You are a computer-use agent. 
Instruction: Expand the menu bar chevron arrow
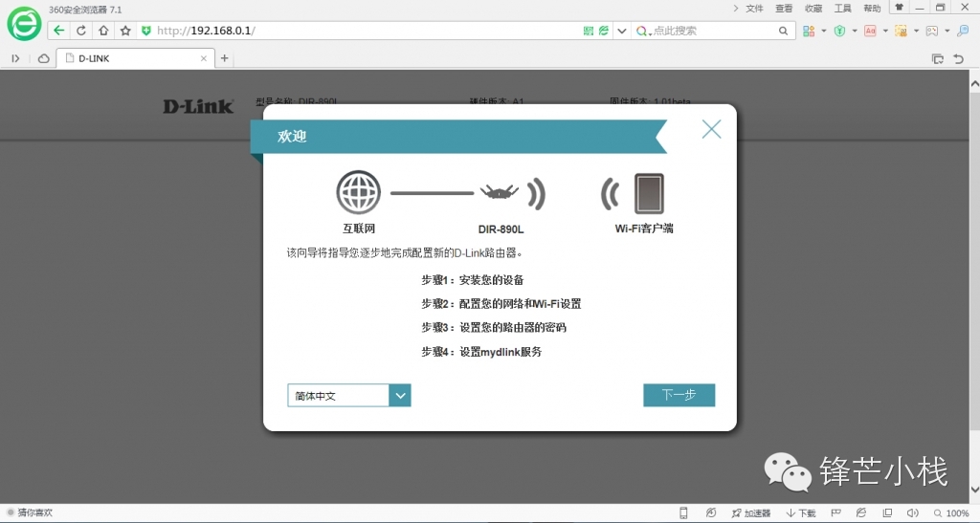tap(736, 8)
